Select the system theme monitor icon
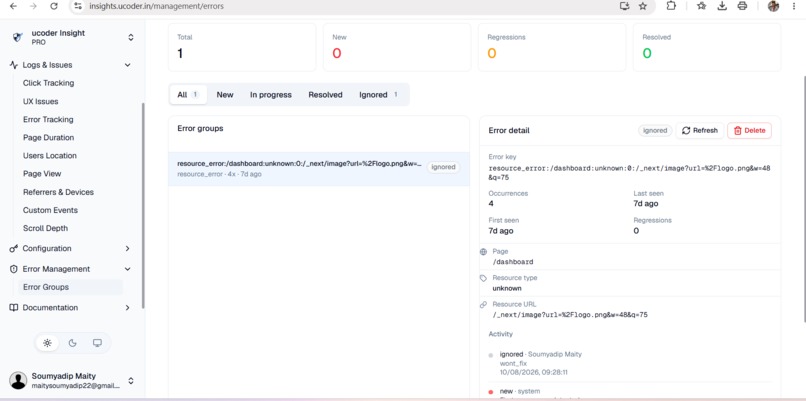 97,343
